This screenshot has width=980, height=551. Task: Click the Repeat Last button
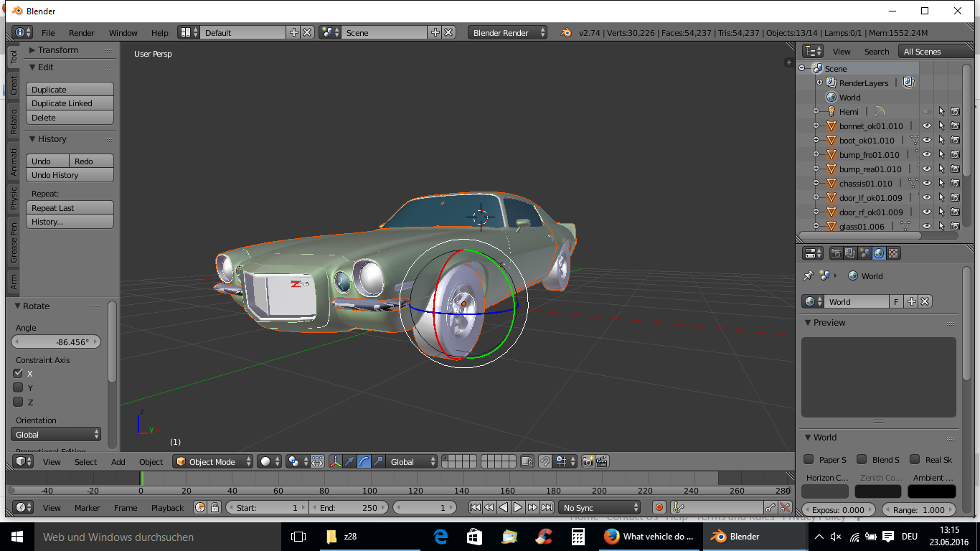[x=70, y=208]
